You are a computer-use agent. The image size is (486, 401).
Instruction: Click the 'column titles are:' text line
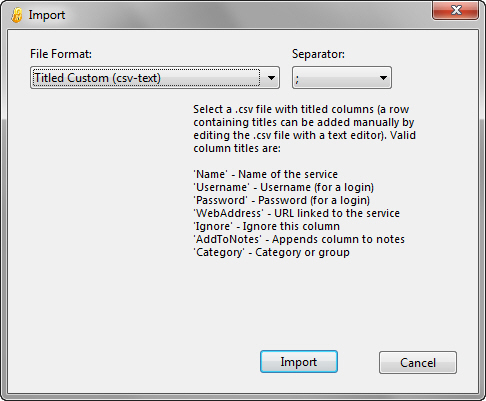[x=237, y=148]
